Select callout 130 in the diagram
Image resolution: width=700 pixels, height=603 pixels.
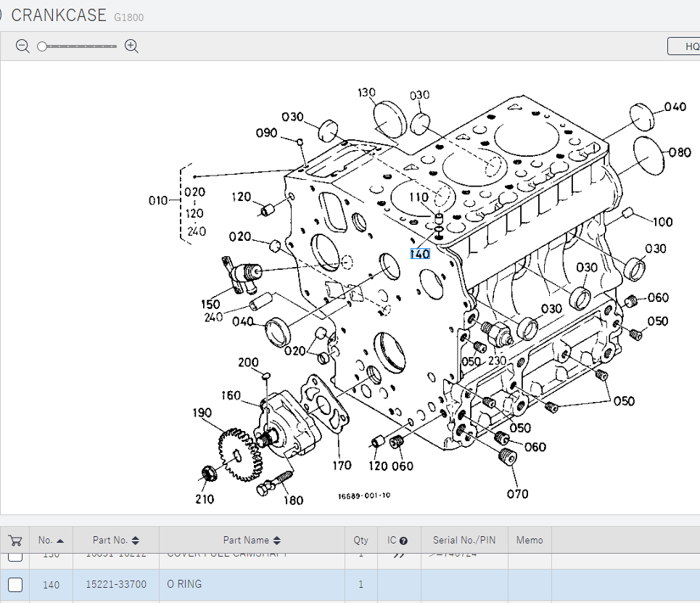pos(366,92)
